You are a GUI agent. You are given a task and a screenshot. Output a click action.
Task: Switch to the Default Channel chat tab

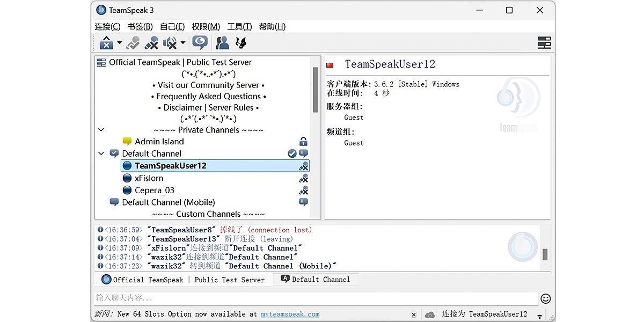[316, 279]
